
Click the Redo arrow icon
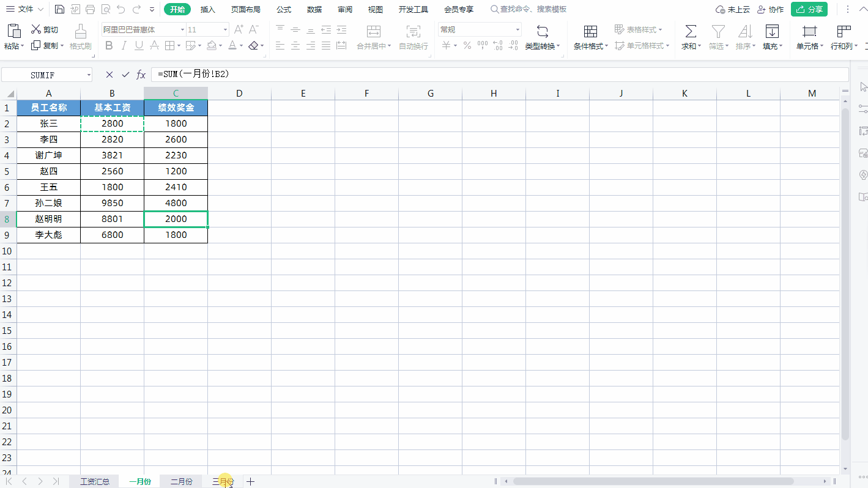pos(136,9)
